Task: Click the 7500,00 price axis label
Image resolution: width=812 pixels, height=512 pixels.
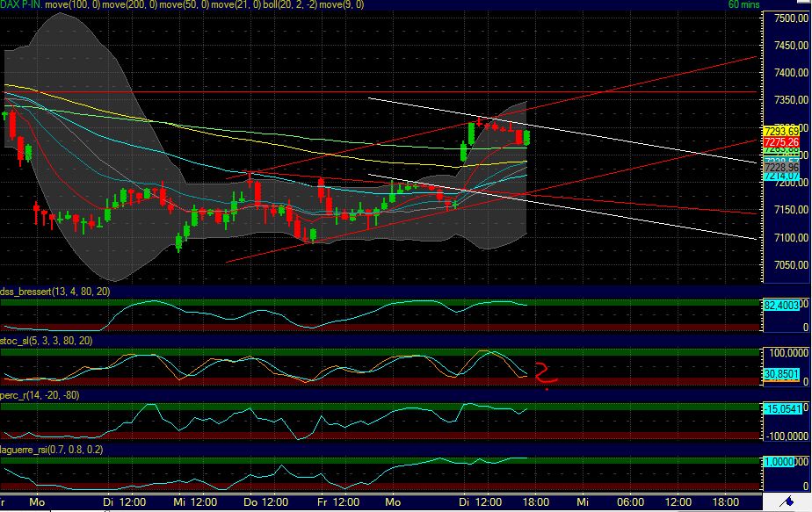Action: tap(791, 18)
